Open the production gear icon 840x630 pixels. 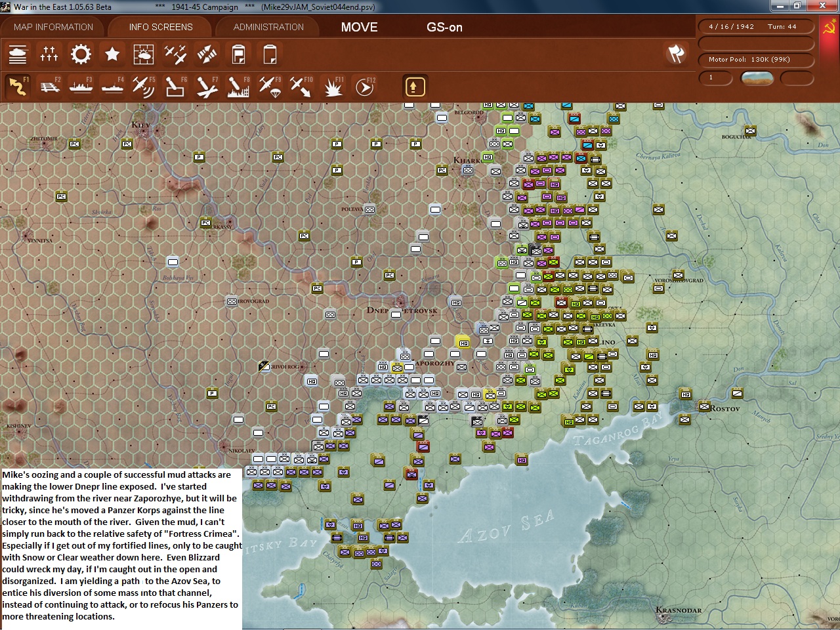pos(81,54)
